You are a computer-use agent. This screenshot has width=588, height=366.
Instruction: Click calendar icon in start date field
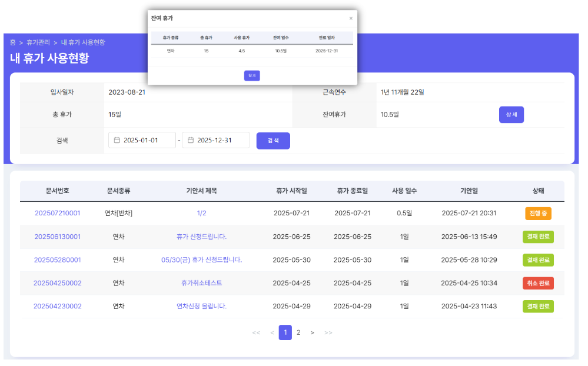[117, 140]
